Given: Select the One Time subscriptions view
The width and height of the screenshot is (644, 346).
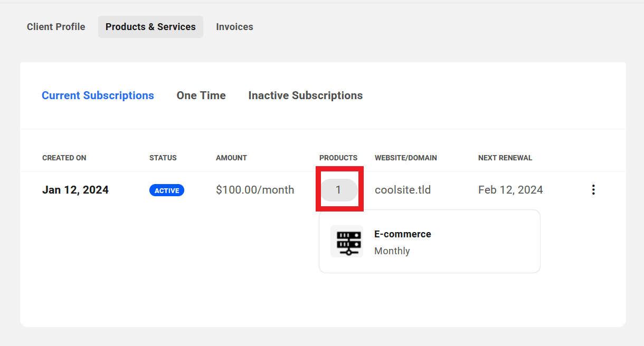Looking at the screenshot, I should pyautogui.click(x=201, y=95).
